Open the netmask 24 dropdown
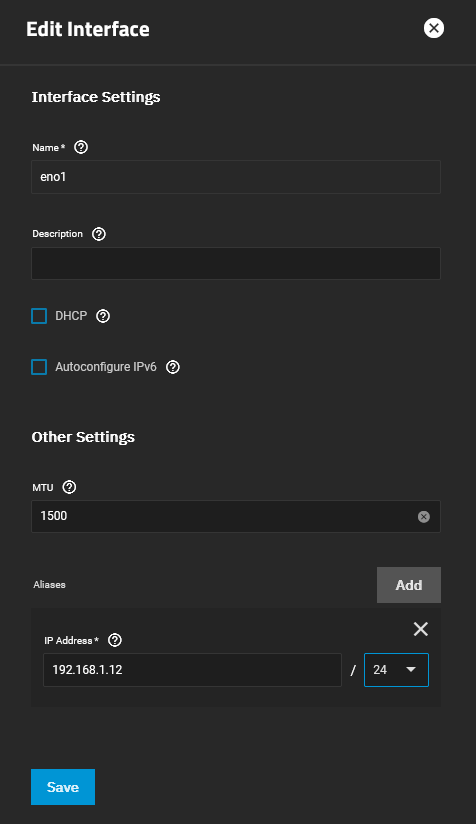This screenshot has width=476, height=824. 396,670
